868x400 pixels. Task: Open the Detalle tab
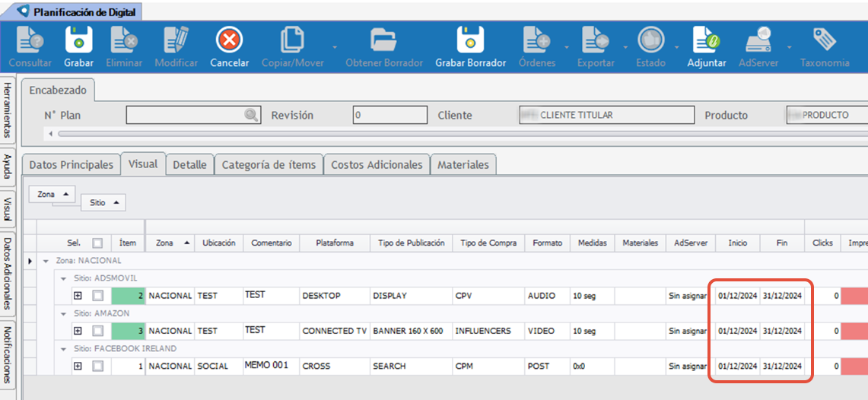(190, 165)
